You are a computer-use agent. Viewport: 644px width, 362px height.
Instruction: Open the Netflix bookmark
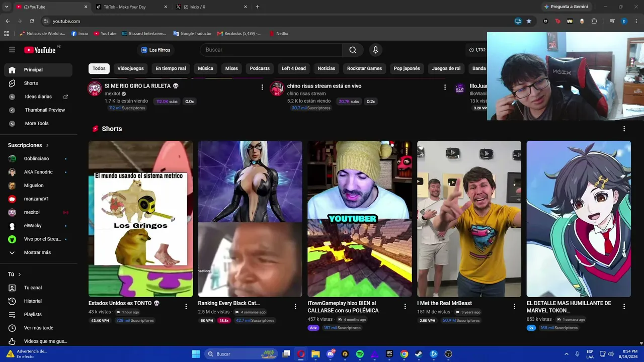[x=278, y=33]
